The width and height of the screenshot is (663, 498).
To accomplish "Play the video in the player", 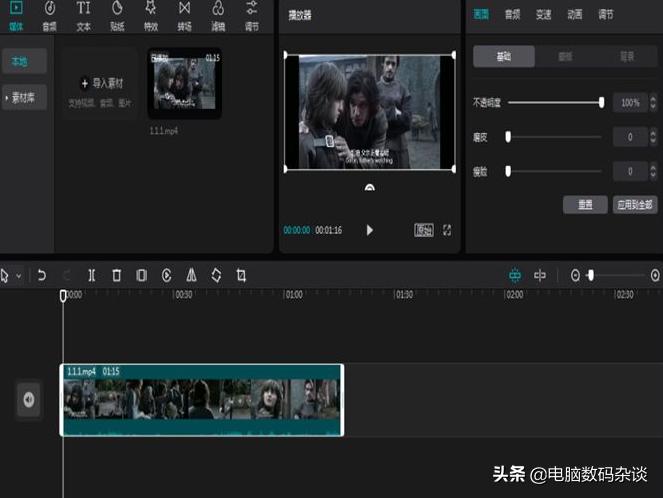I will click(x=370, y=230).
